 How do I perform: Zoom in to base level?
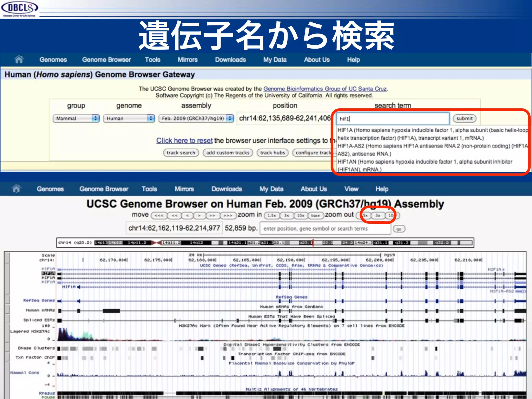316,215
